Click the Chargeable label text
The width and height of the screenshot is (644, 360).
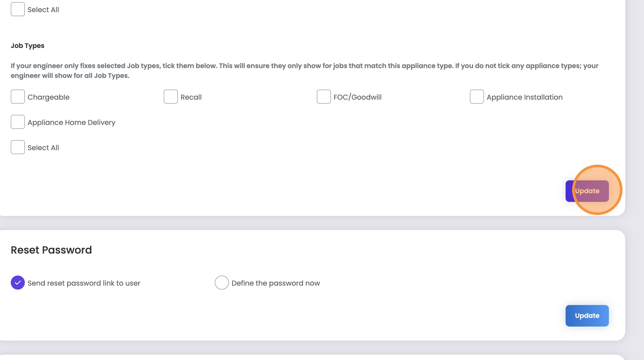[x=48, y=97]
